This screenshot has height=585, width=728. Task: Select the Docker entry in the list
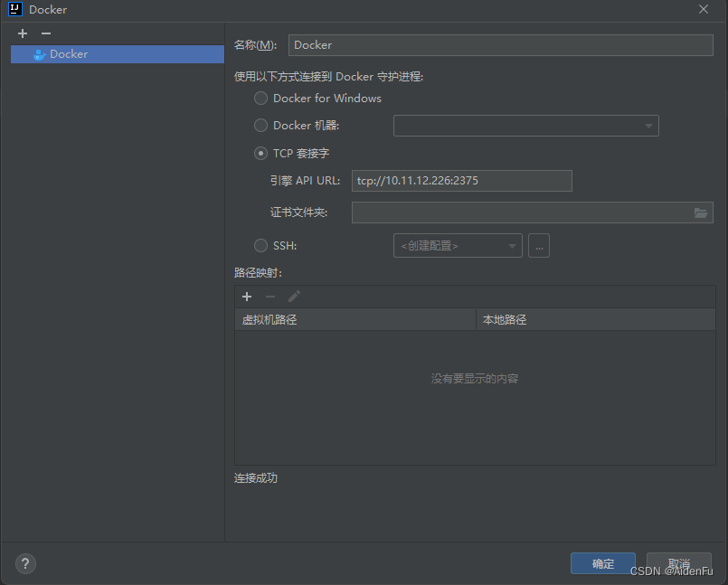tap(118, 54)
